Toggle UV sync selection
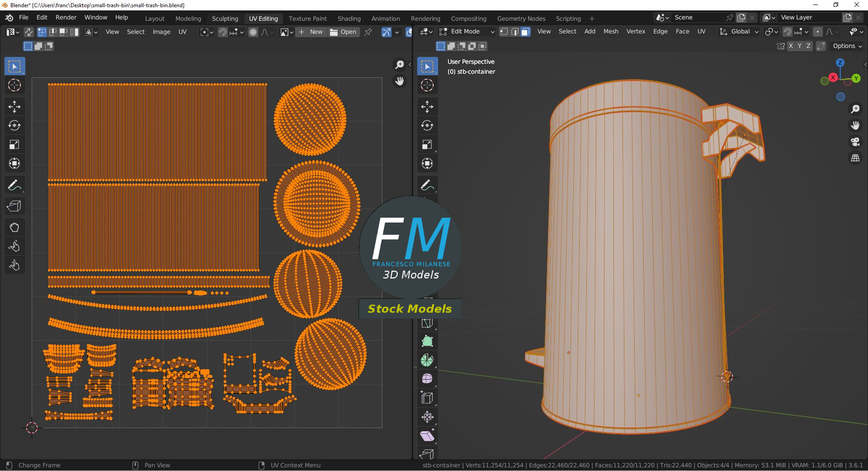Screen dimensions: 868x471 [x=28, y=32]
